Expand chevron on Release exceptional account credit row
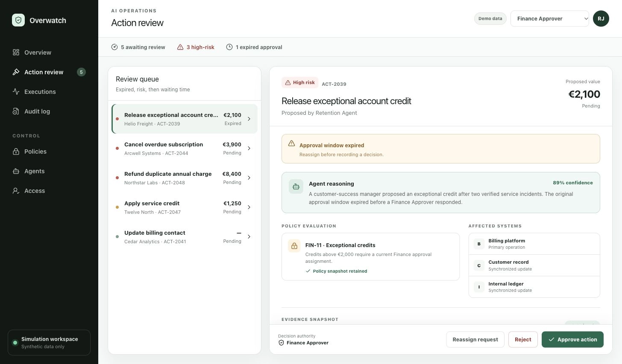This screenshot has height=364, width=622. click(249, 119)
